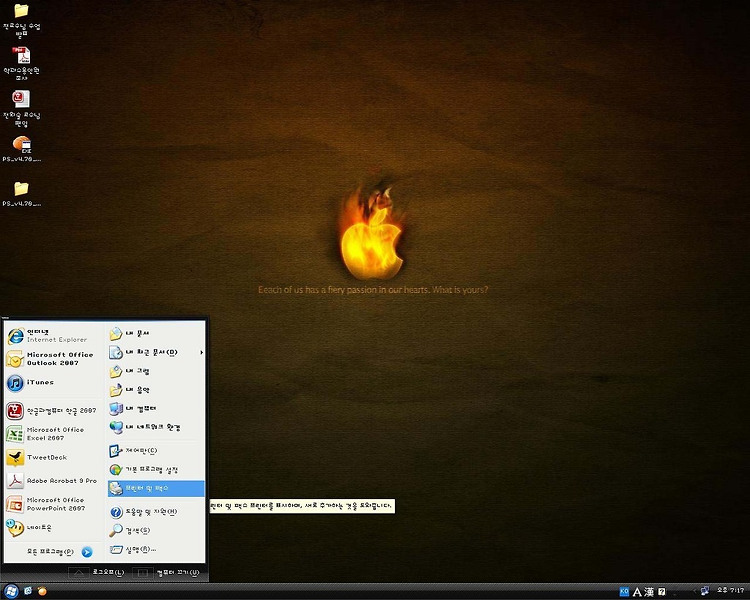Open Search (S) with the magnifier icon

pos(156,531)
